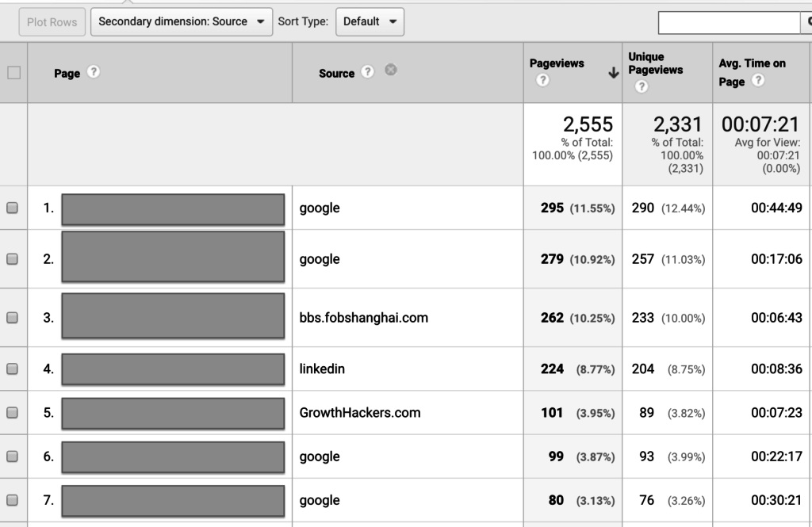Open the redacted page link in row 3
This screenshot has height=527, width=812.
pyautogui.click(x=173, y=315)
